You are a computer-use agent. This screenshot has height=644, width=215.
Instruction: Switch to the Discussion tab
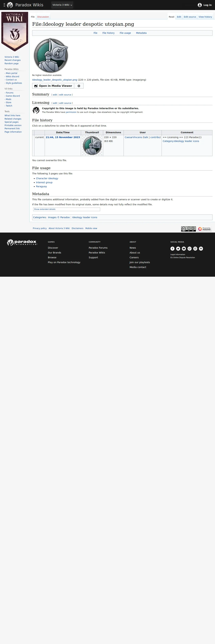click(x=43, y=17)
